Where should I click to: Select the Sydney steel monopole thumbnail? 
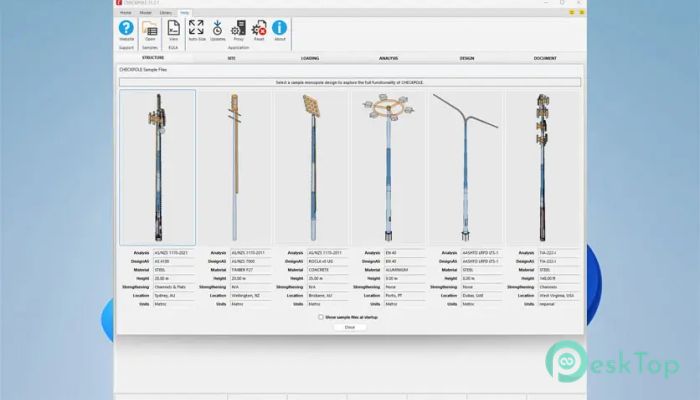point(158,167)
